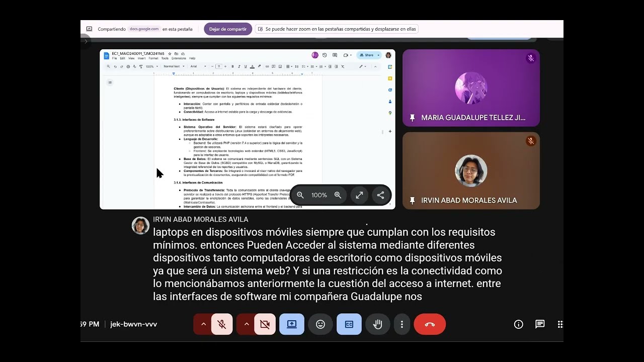Open the Docs editing mode pencil dropdown
Screen dimensions: 644x362
tap(363, 66)
